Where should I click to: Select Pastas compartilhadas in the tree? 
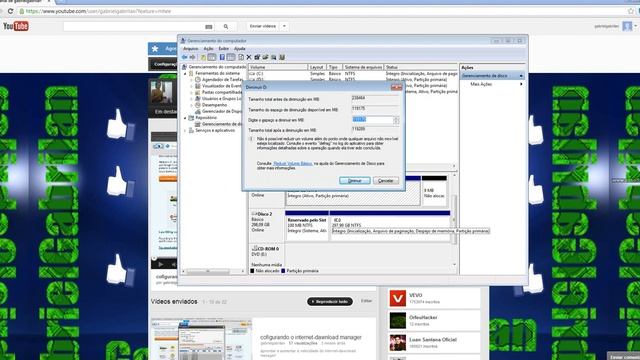222,92
